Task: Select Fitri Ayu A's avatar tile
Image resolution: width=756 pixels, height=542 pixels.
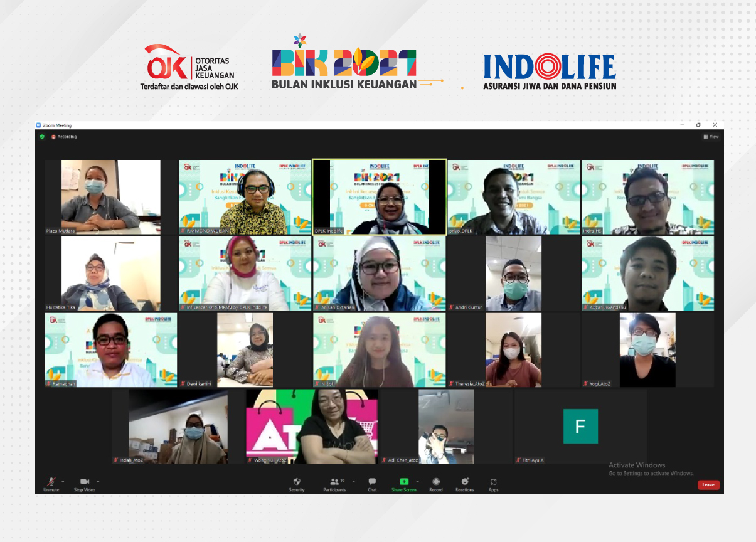Action: (580, 427)
